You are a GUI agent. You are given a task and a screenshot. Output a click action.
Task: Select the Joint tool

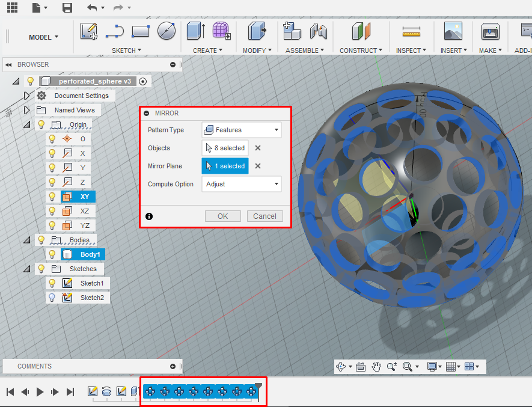pyautogui.click(x=318, y=31)
